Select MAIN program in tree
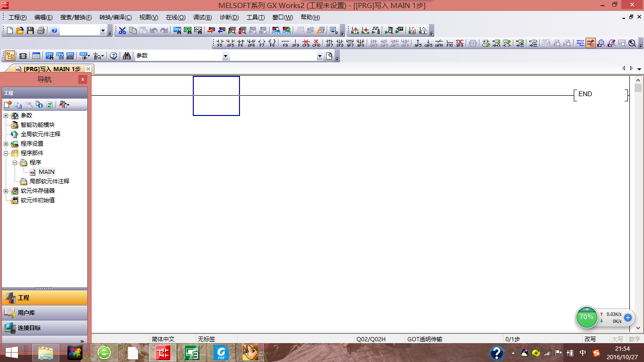This screenshot has height=362, width=644. [46, 172]
